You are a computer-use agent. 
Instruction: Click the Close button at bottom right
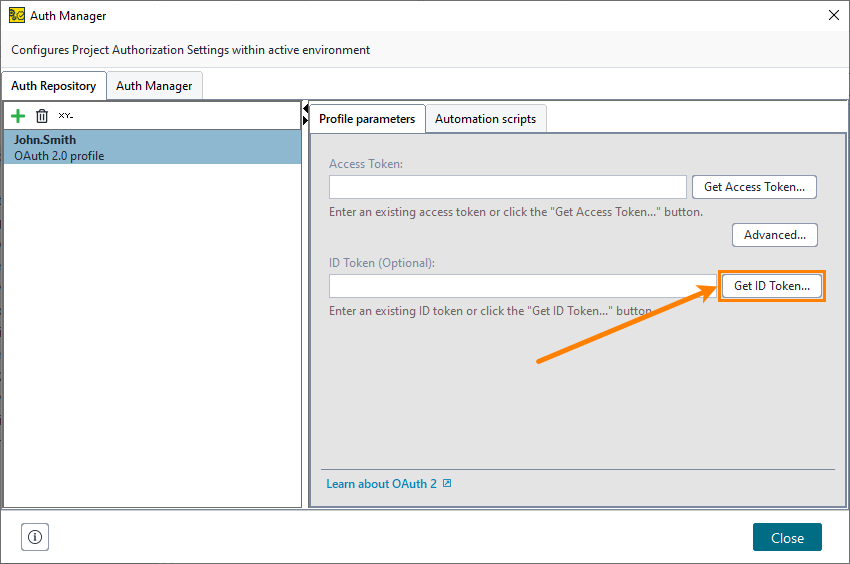(x=787, y=537)
